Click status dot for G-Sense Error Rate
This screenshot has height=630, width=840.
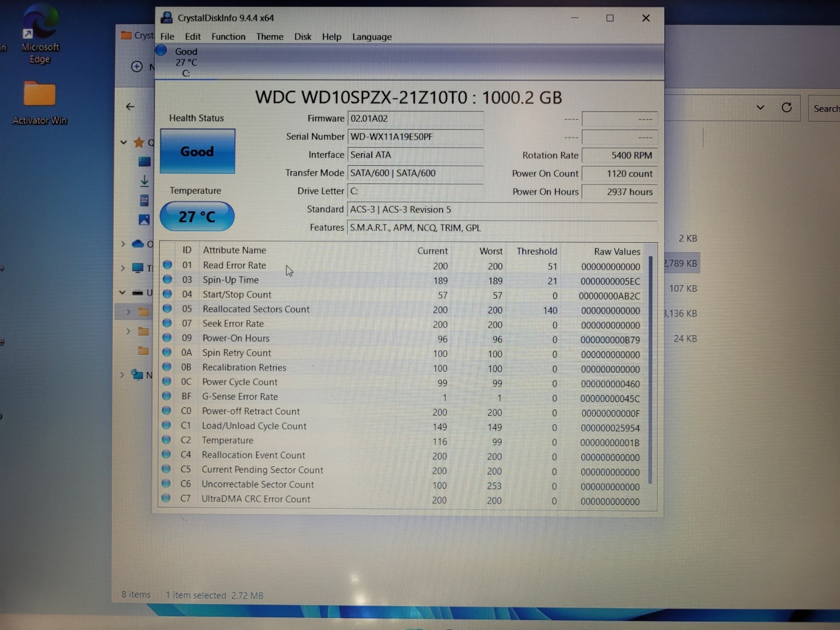tap(167, 396)
